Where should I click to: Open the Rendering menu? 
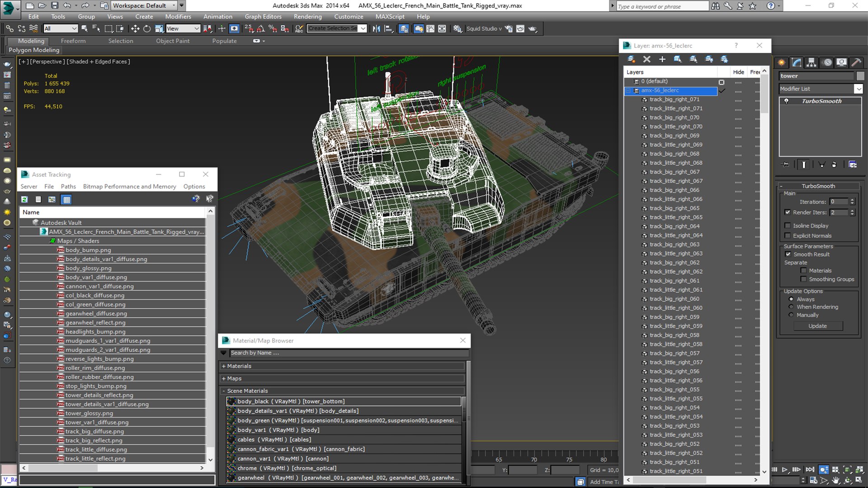coord(307,17)
